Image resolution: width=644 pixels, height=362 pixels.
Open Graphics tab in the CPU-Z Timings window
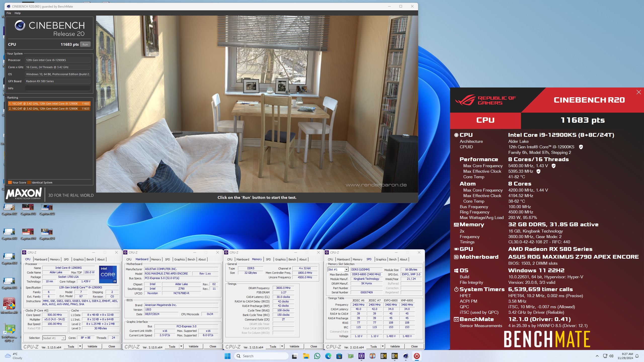coord(280,259)
